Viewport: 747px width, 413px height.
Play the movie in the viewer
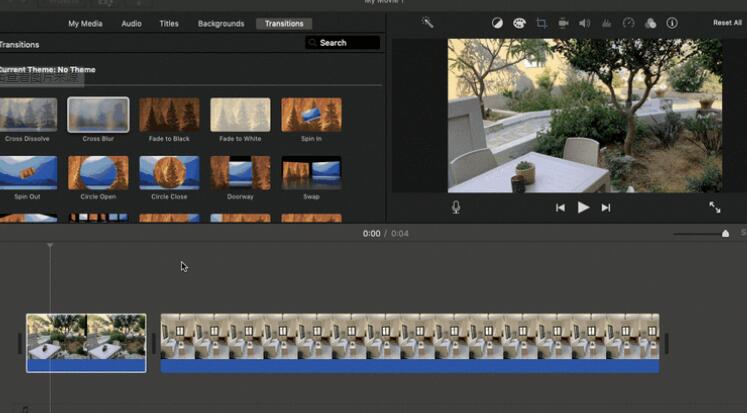(x=583, y=207)
